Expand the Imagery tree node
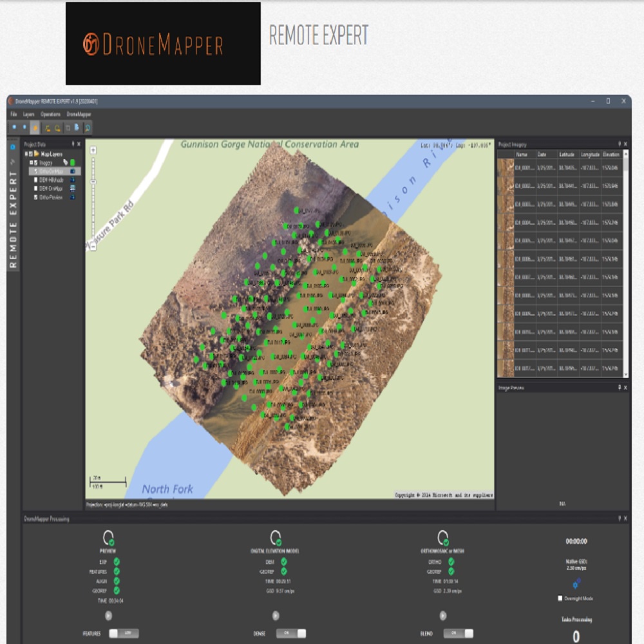The width and height of the screenshot is (644, 644). pyautogui.click(x=31, y=163)
